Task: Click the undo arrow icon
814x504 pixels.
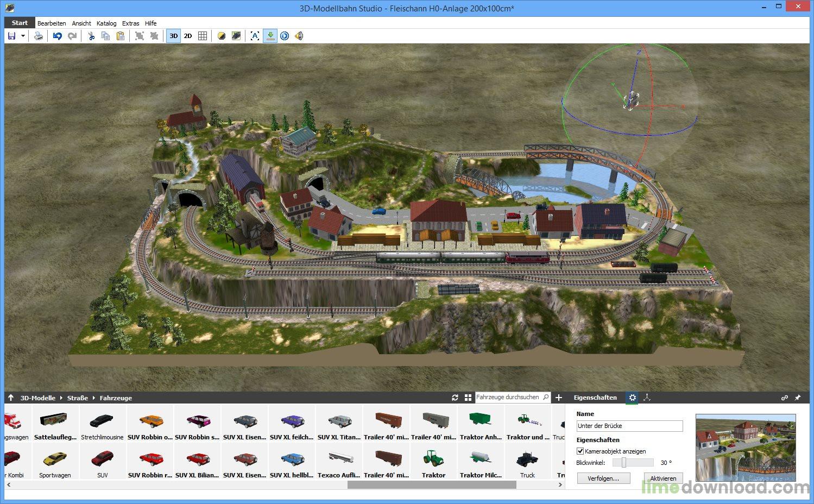Action: pos(58,35)
